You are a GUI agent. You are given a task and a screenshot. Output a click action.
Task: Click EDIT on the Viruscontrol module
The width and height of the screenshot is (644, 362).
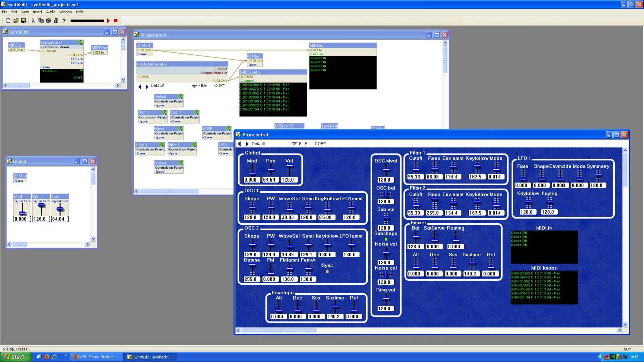coord(78,78)
